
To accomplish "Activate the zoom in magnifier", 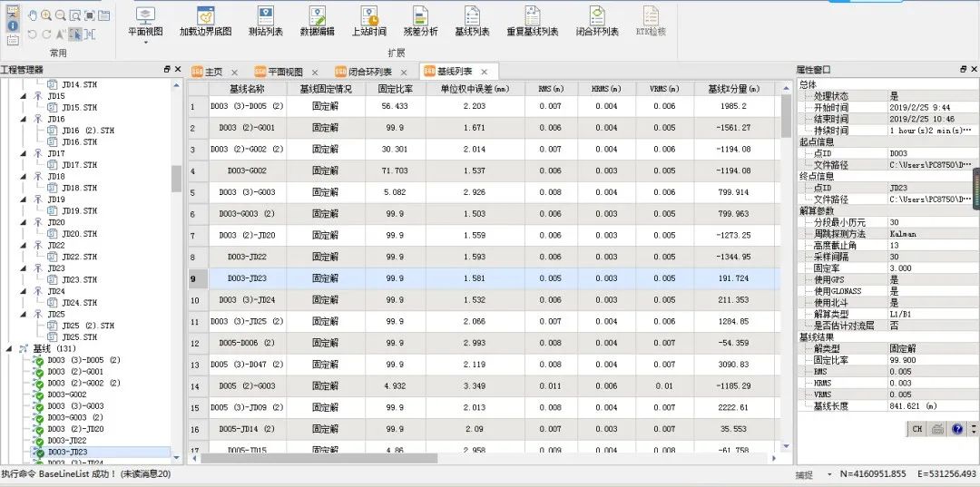I will pyautogui.click(x=46, y=15).
